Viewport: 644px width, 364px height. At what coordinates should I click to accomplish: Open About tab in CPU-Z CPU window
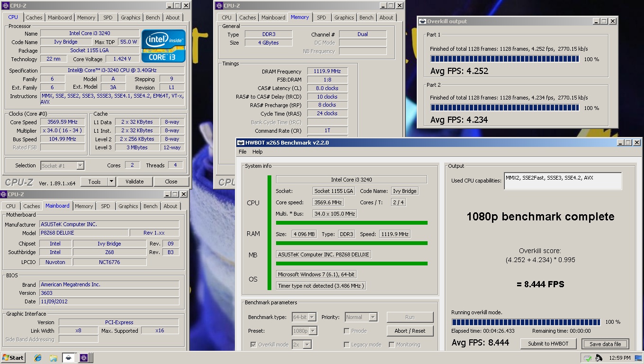click(173, 18)
